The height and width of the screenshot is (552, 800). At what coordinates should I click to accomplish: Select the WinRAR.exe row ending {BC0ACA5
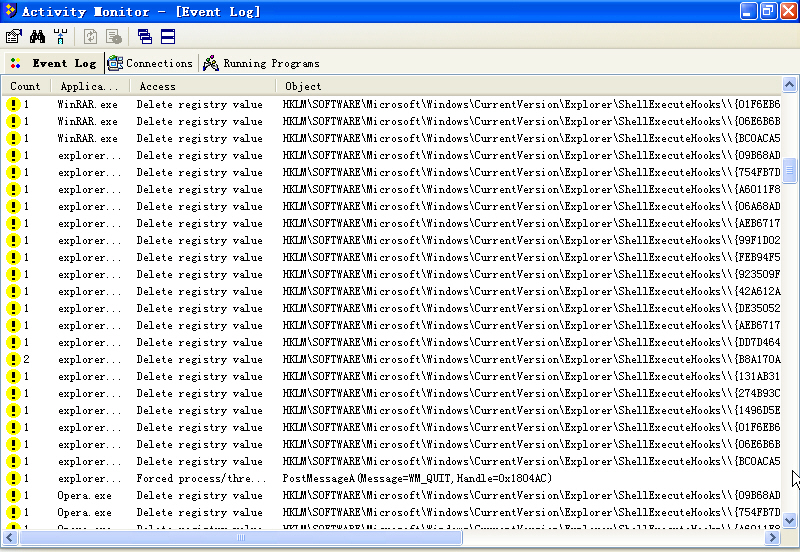click(392, 138)
